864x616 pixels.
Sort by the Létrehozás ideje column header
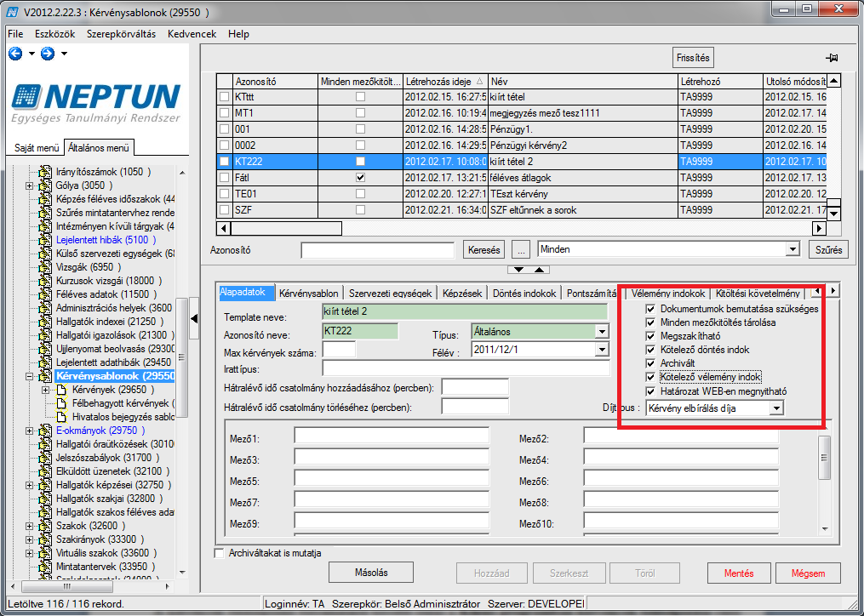[x=444, y=82]
